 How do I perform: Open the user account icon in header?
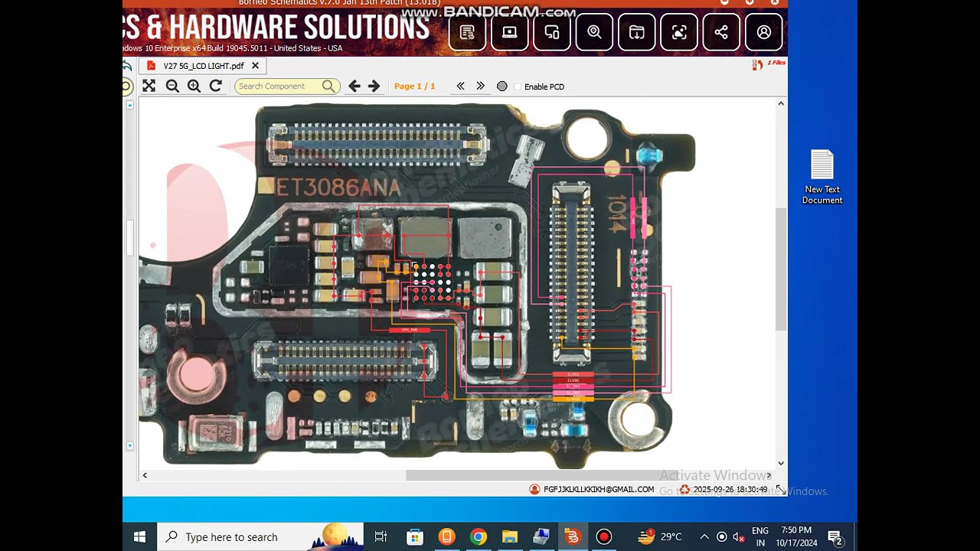click(764, 32)
